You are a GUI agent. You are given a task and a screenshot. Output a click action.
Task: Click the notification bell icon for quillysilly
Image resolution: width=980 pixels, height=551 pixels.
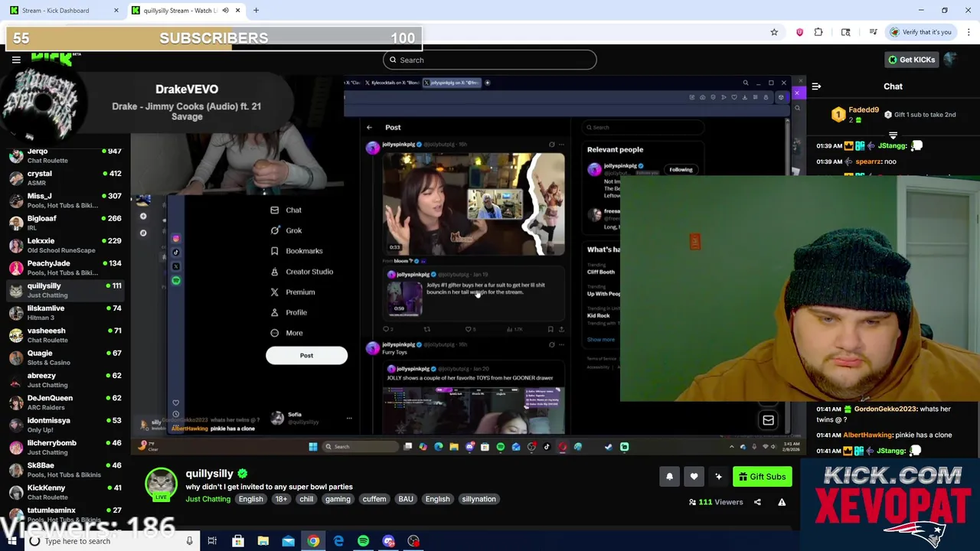coord(669,477)
